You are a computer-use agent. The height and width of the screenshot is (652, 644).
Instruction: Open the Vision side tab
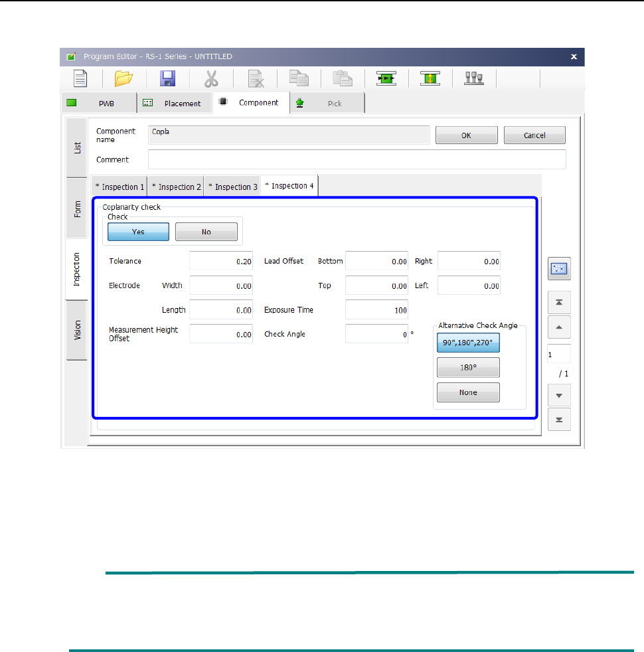coord(77,330)
